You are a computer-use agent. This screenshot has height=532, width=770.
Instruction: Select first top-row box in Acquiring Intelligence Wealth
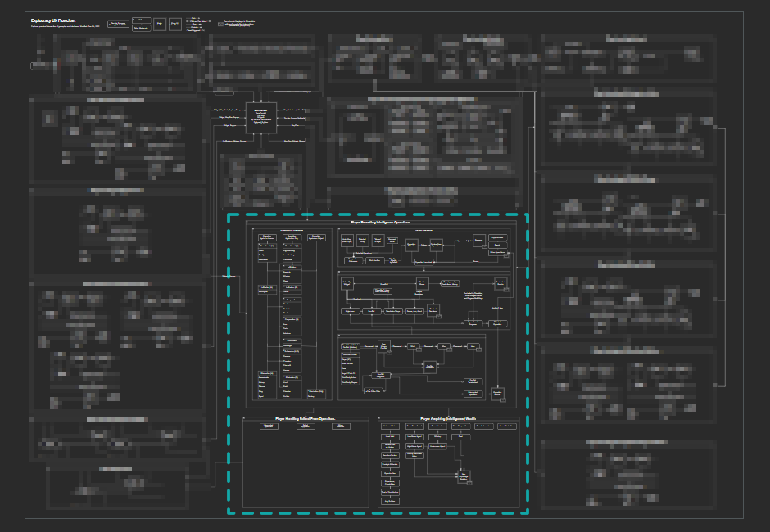390,426
